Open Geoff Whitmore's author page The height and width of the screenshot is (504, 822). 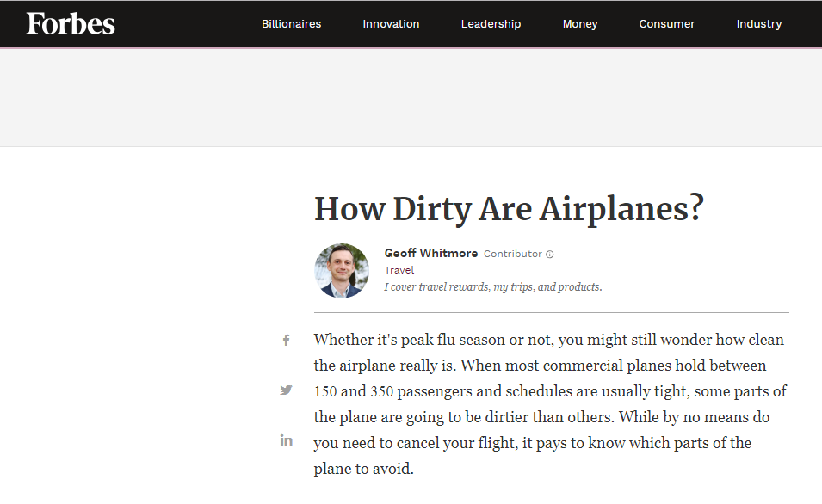(430, 254)
